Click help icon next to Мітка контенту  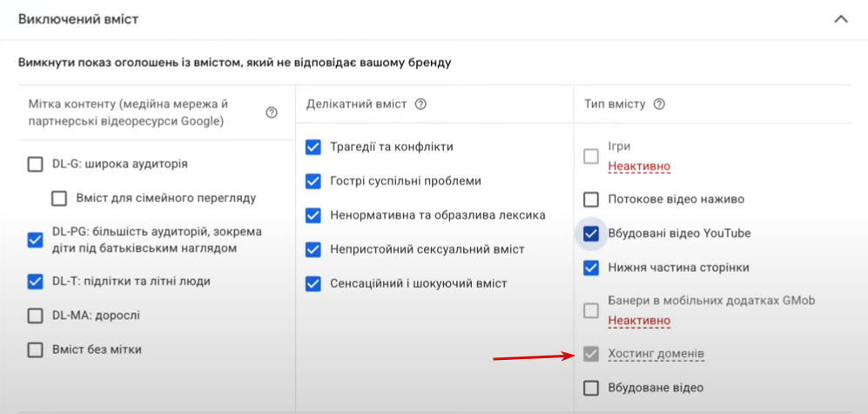[x=272, y=112]
